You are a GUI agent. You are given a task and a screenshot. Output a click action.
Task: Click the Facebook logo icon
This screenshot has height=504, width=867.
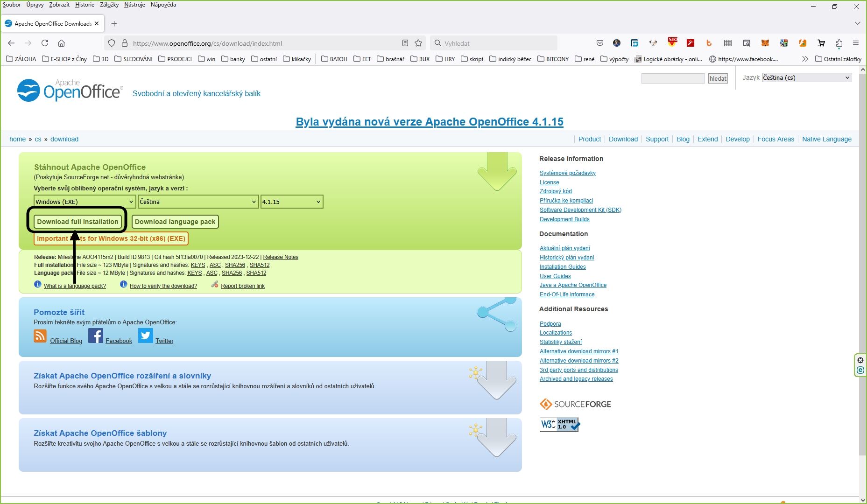coord(95,336)
